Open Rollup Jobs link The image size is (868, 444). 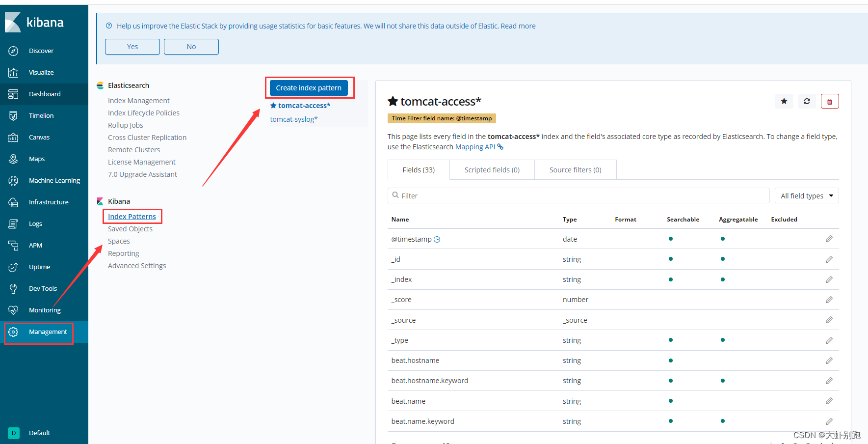(126, 125)
